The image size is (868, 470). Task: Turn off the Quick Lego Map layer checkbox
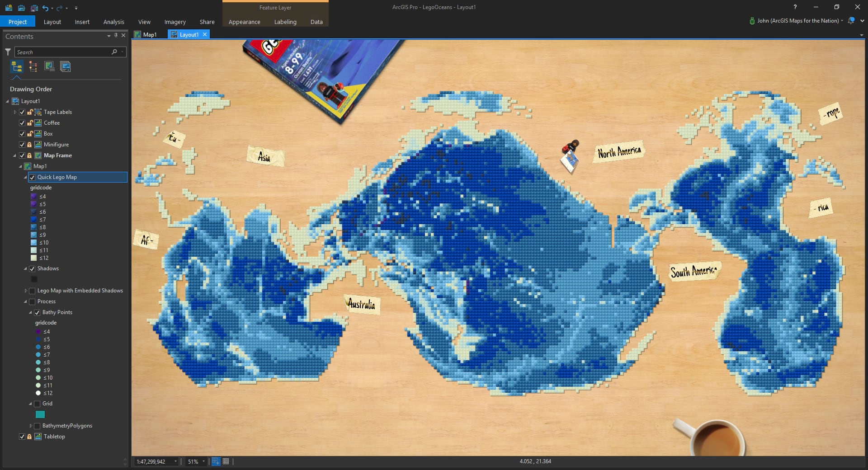tap(32, 177)
